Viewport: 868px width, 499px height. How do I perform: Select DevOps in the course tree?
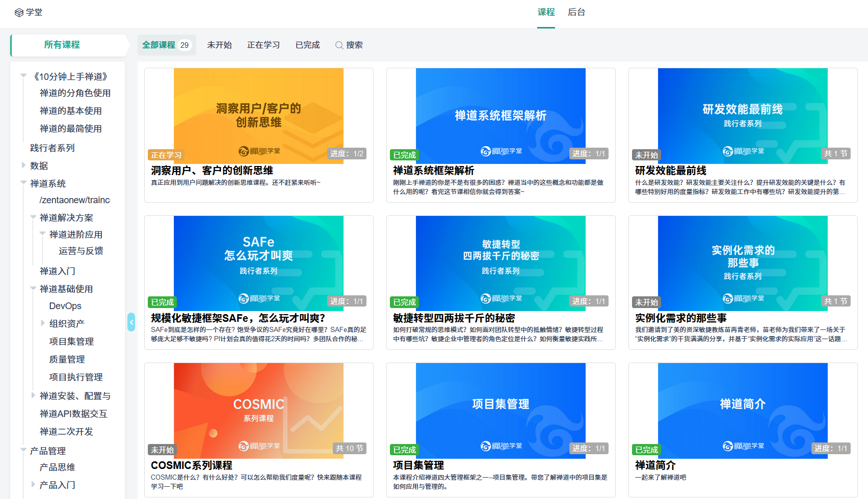click(65, 306)
